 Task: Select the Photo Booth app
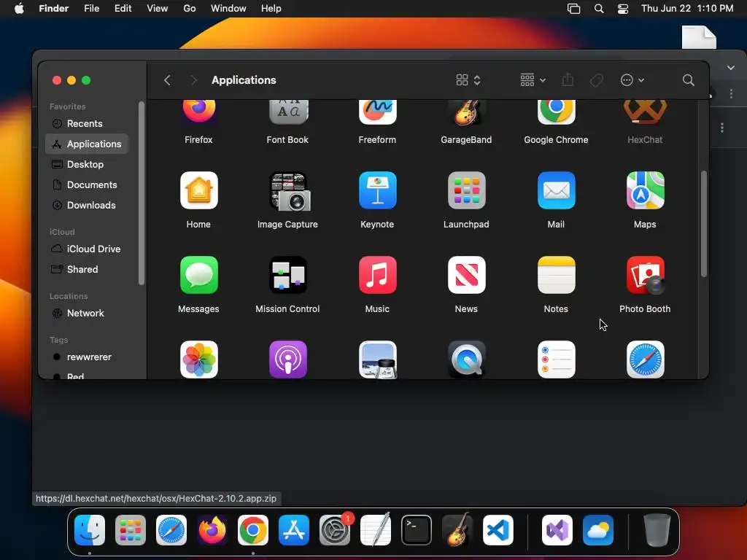645,275
